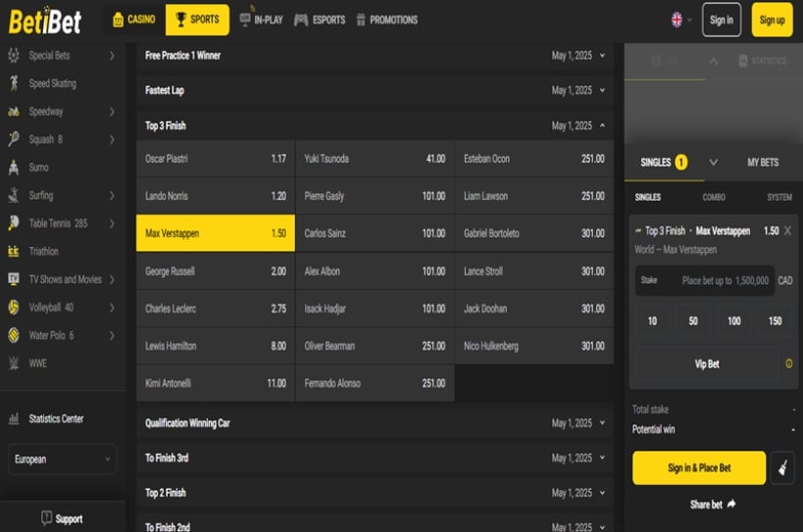
Task: Open the Special Bets sport icon
Action: point(14,55)
